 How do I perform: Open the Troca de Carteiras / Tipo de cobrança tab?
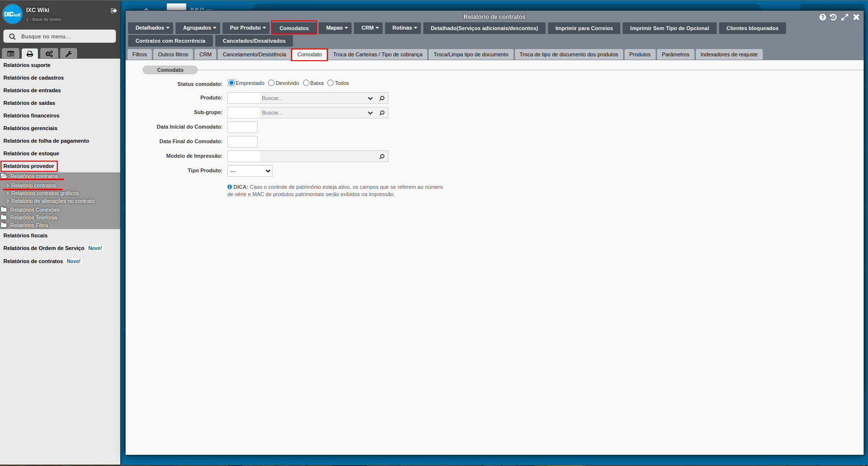pos(378,54)
